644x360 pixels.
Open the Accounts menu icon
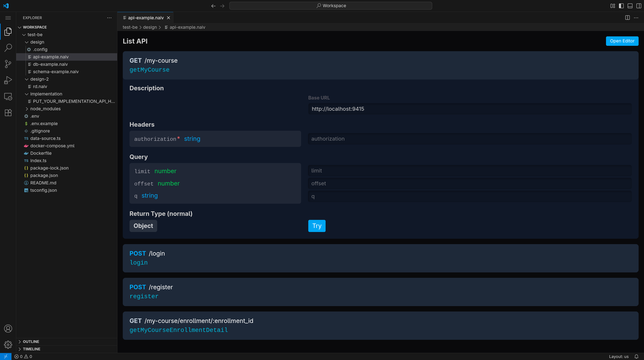pos(8,329)
